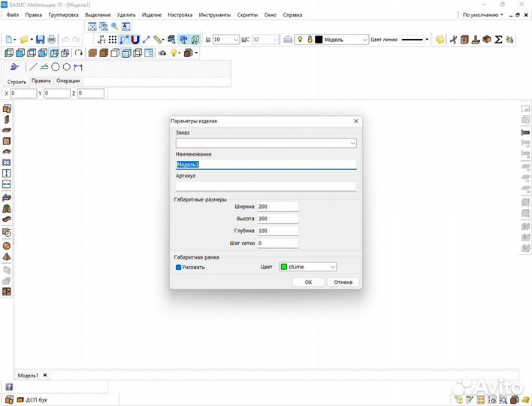This screenshot has width=532, height=406.
Task: Expand the Заказ dropdown
Action: (352, 143)
